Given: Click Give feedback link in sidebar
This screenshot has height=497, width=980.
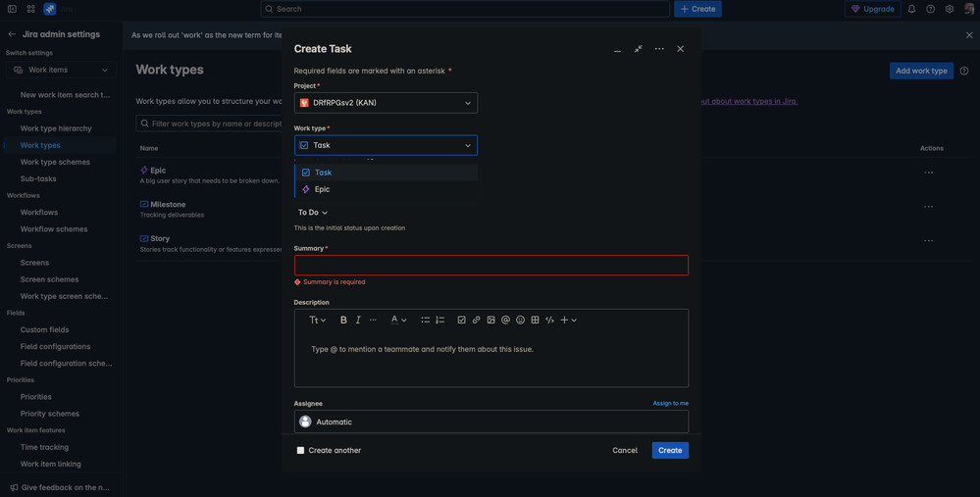Looking at the screenshot, I should coord(60,487).
